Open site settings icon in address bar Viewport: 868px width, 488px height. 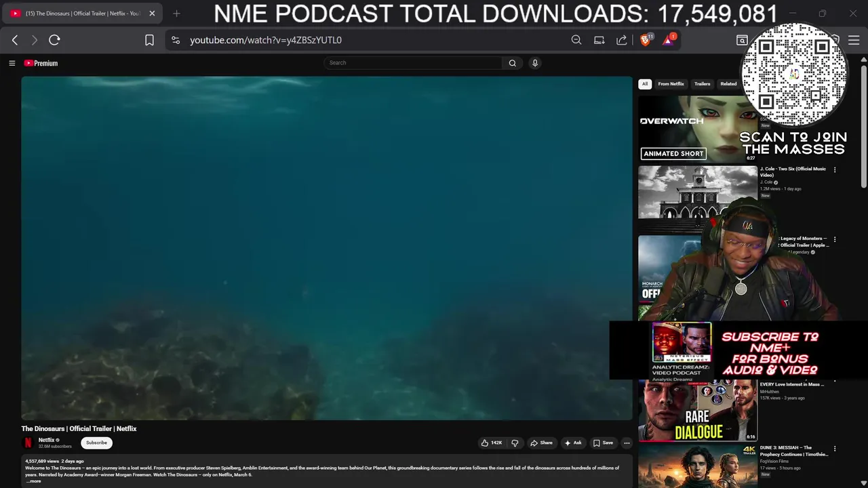(176, 40)
